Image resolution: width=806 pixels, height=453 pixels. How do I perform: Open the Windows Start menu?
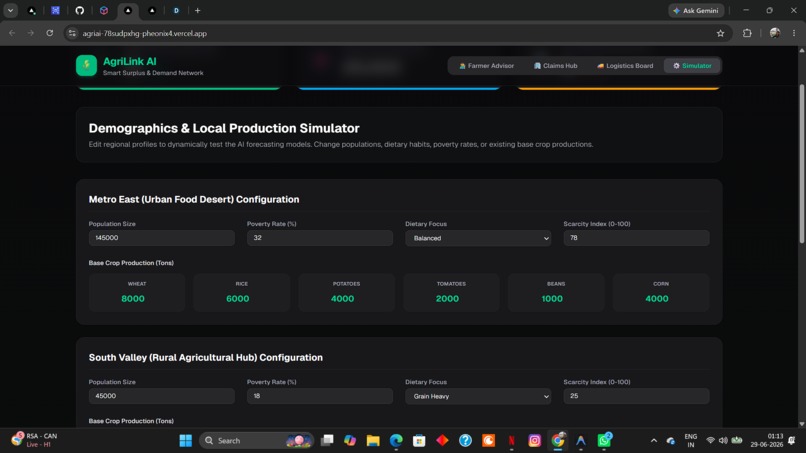pos(186,441)
